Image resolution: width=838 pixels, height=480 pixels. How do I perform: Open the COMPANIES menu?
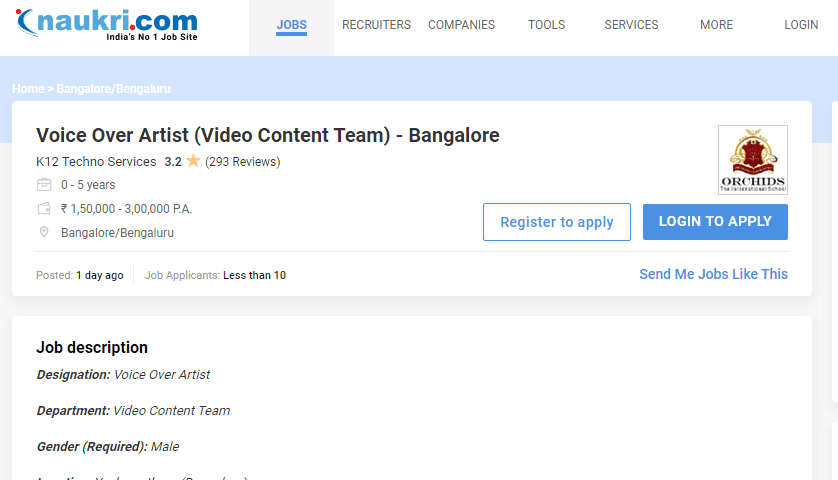(x=461, y=25)
